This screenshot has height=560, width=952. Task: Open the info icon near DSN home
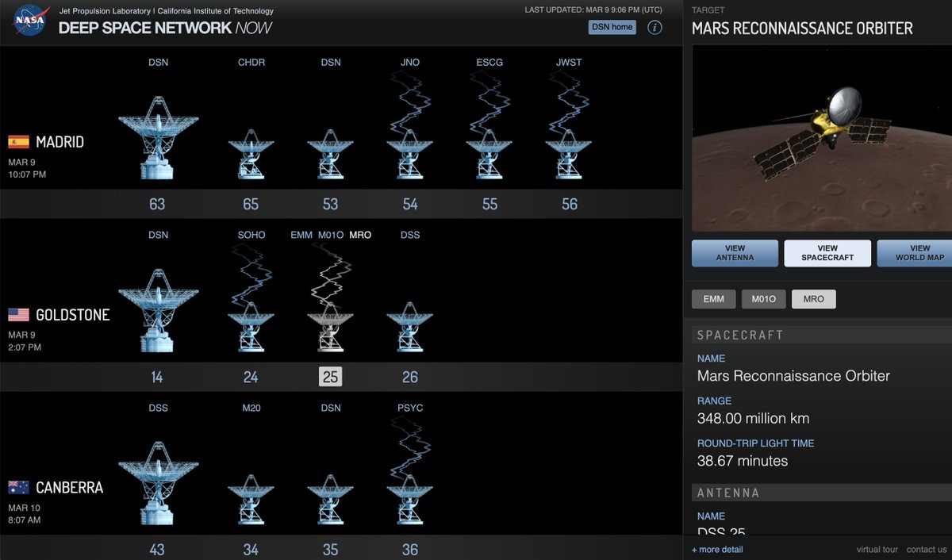tap(654, 28)
